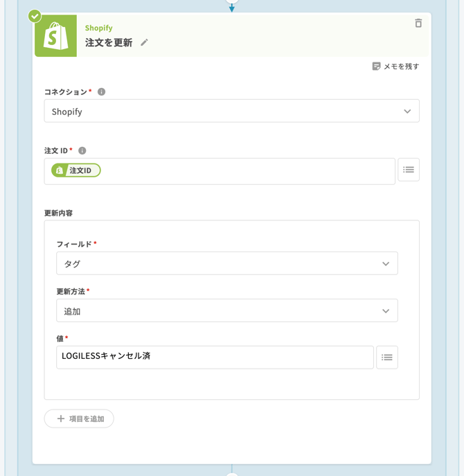This screenshot has height=476, width=464.
Task: Click the connector circle above the card
Action: [x=232, y=1]
